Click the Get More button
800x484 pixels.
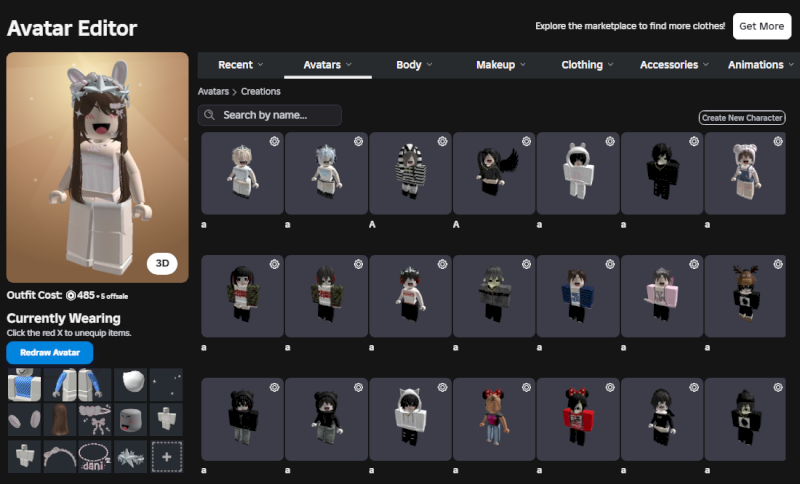(762, 26)
